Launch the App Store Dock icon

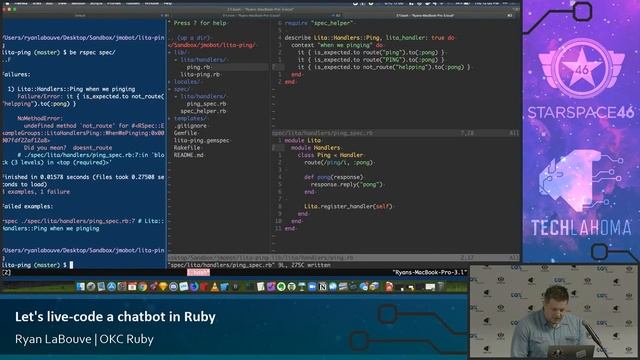click(x=111, y=287)
